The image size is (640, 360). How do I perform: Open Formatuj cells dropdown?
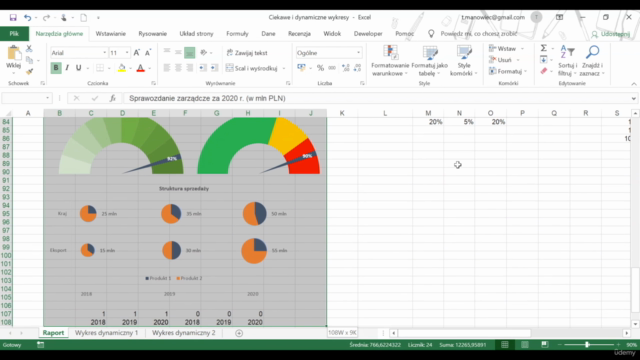tap(509, 71)
